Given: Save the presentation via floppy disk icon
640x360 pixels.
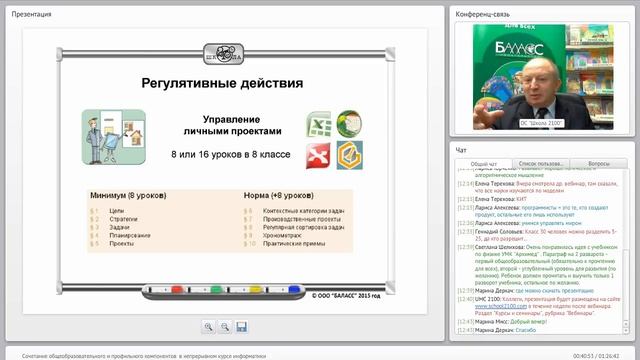Looking at the screenshot, I should 241,327.
